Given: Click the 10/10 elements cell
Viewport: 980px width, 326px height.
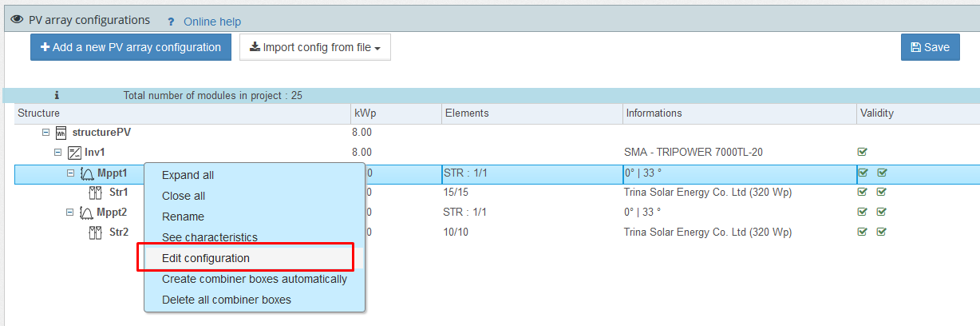Looking at the screenshot, I should point(457,233).
